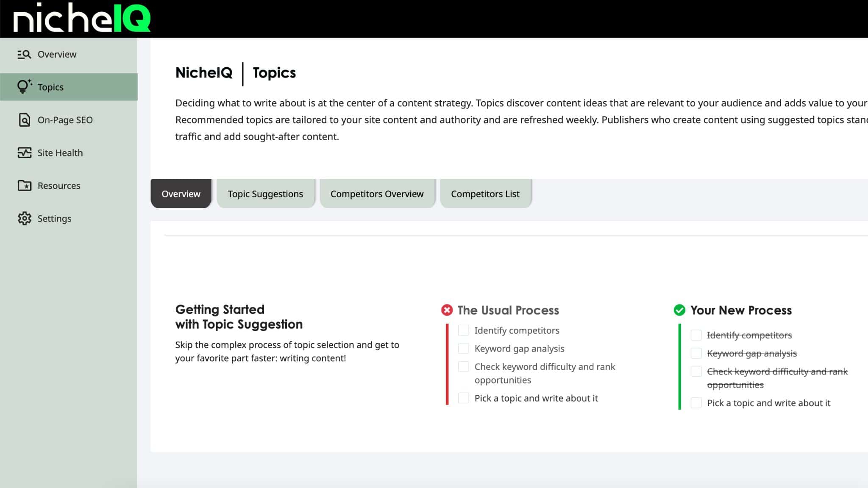Open Site Health from the sidebar

coord(69,152)
